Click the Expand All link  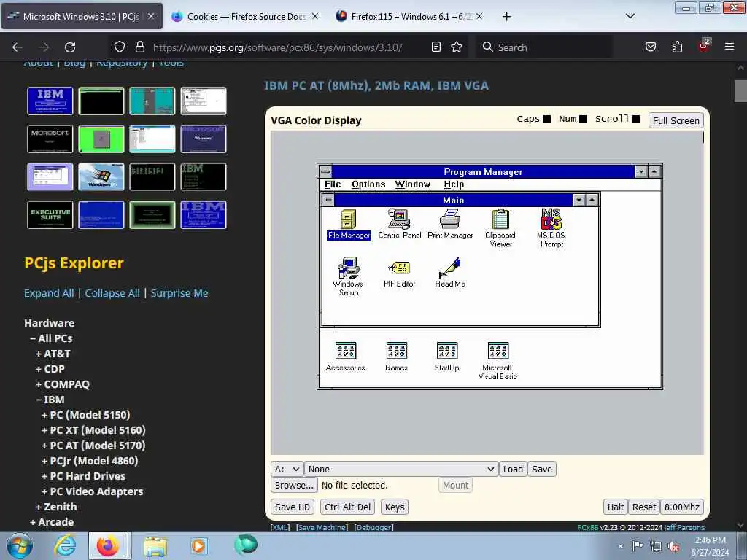[x=49, y=293]
